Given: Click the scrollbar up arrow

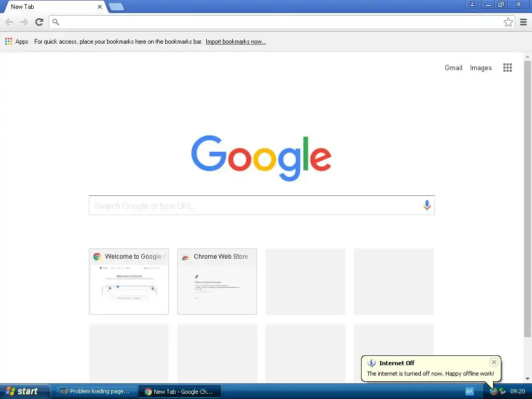Looking at the screenshot, I should [527, 57].
